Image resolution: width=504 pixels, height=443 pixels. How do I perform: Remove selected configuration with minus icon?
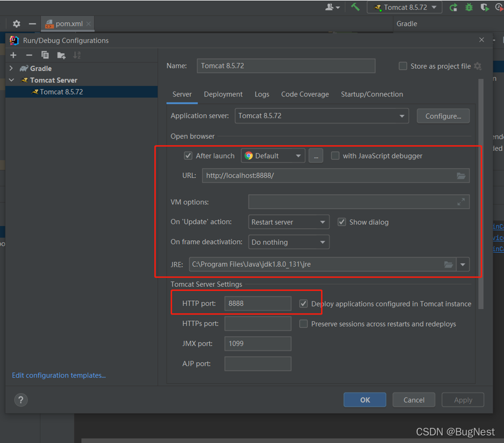pyautogui.click(x=29, y=55)
